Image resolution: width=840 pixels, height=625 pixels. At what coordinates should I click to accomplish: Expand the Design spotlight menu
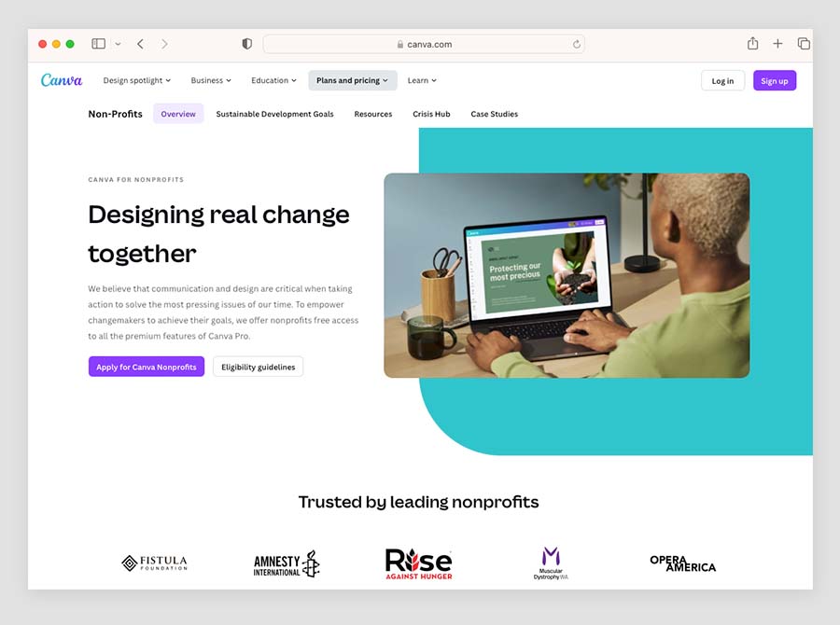pyautogui.click(x=136, y=80)
